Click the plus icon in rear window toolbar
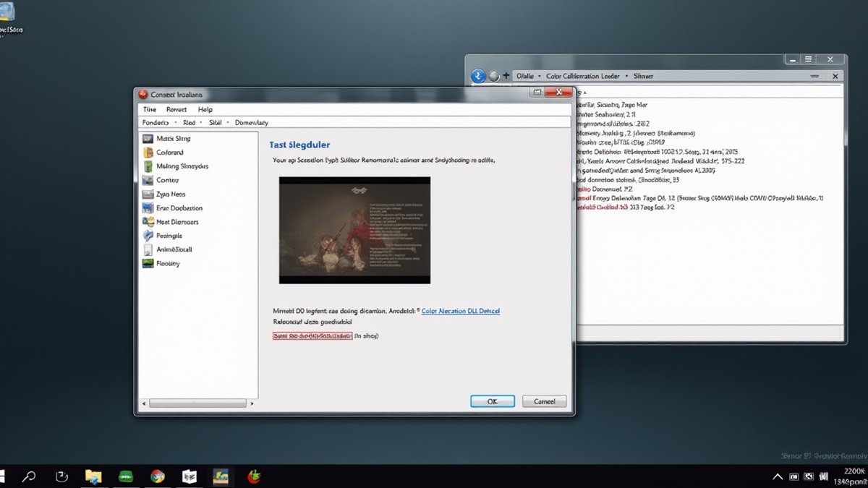Viewport: 868px width, 488px height. (x=506, y=75)
